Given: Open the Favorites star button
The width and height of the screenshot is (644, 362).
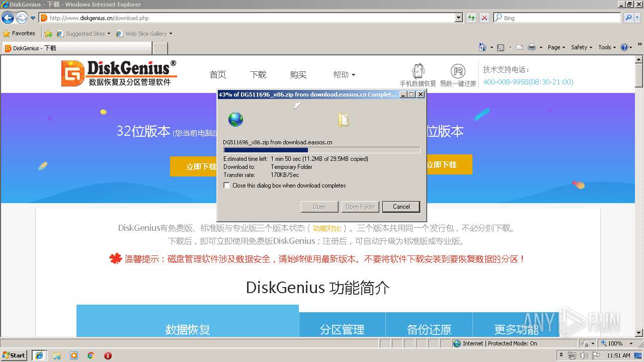Looking at the screenshot, I should pos(19,33).
